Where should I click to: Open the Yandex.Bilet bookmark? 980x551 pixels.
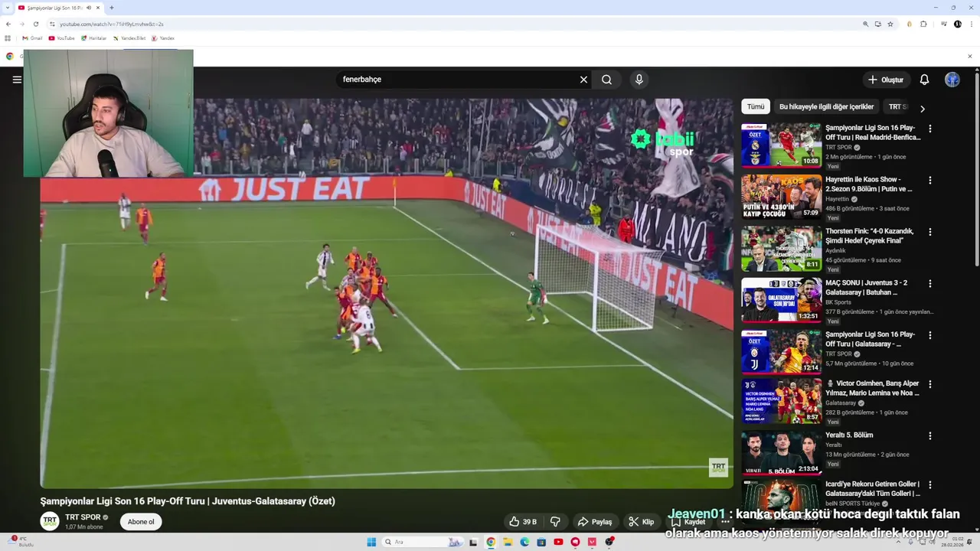129,38
